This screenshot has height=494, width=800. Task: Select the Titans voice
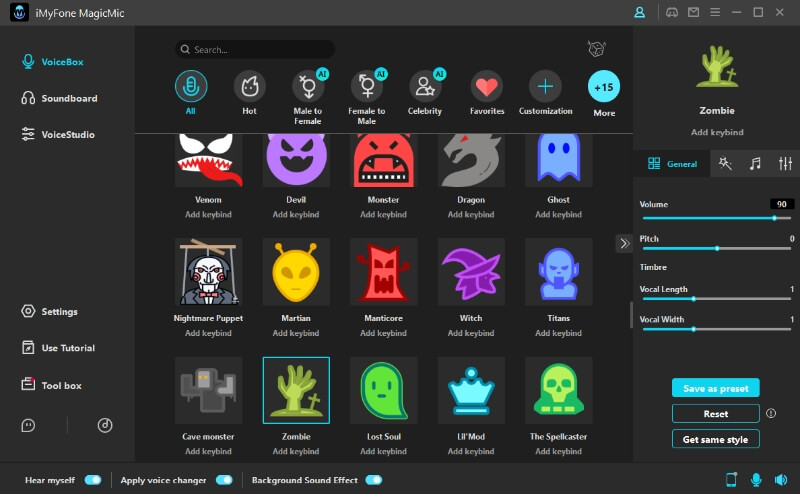click(x=559, y=271)
